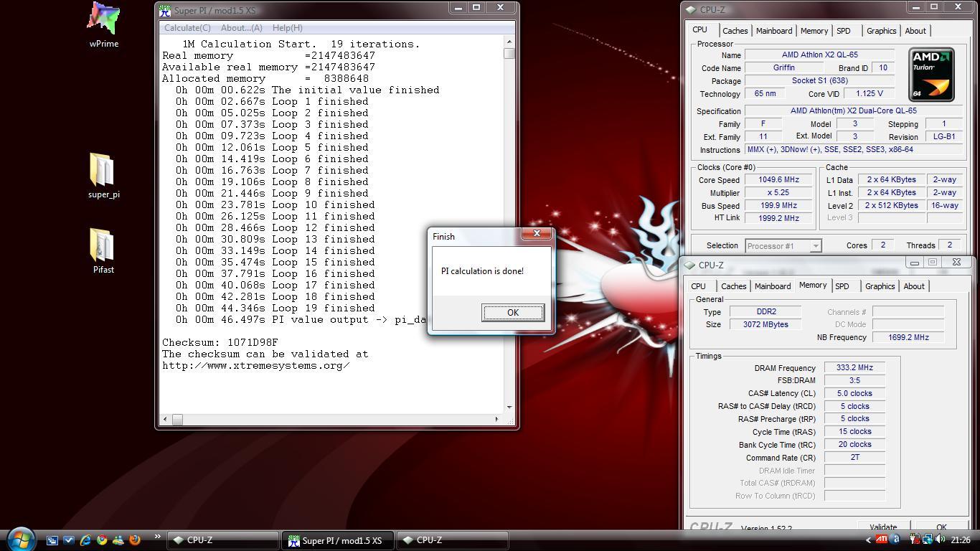Click the xtremesystems.org URL text
The height and width of the screenshot is (551, 980).
tap(256, 365)
